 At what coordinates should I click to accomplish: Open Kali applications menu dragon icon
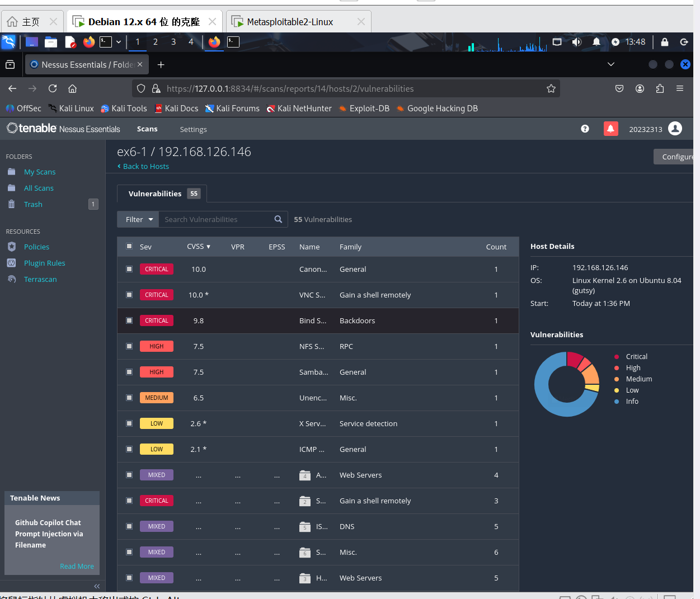pos(8,42)
